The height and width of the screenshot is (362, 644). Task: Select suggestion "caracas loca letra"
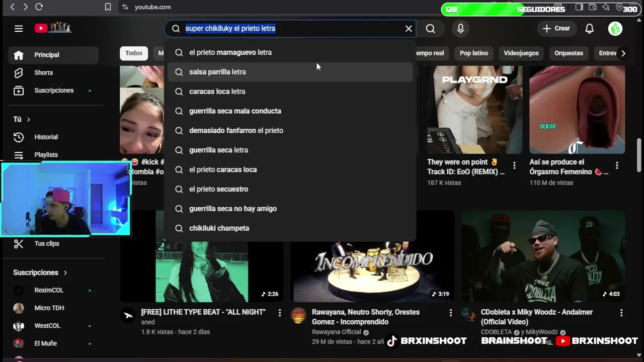click(290, 92)
